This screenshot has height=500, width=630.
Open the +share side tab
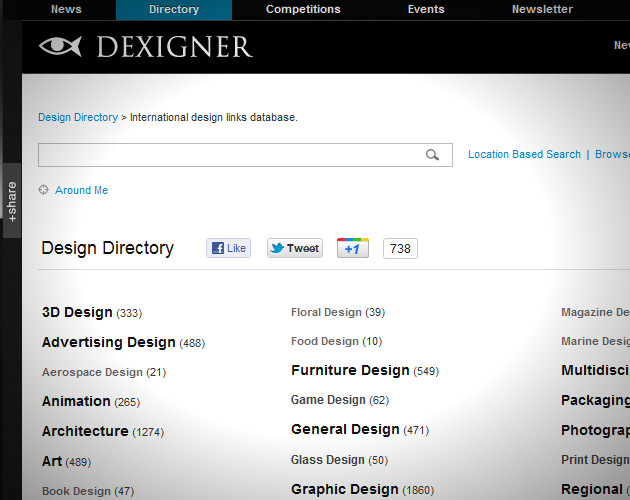tap(11, 200)
